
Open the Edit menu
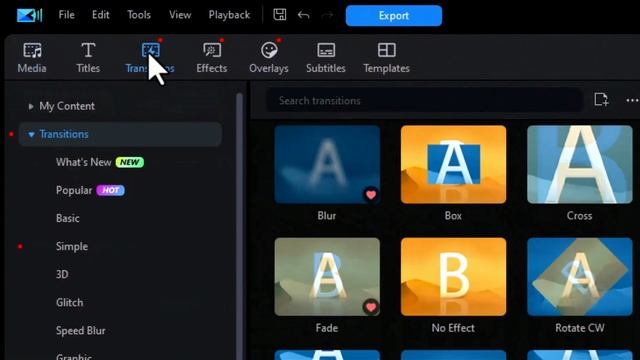pos(100,15)
